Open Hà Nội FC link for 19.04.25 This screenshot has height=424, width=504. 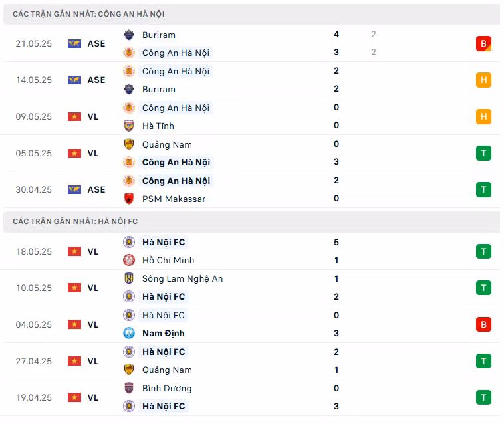point(164,406)
